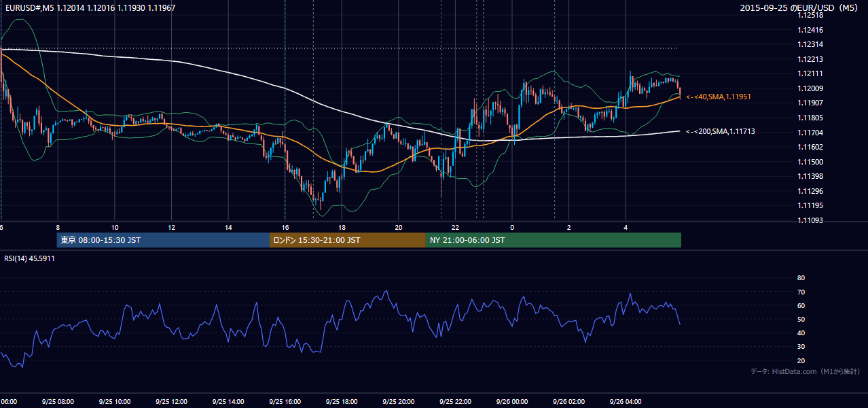Click price axis label 1.12518
Viewport: 868px width, 408px height.
click(811, 15)
